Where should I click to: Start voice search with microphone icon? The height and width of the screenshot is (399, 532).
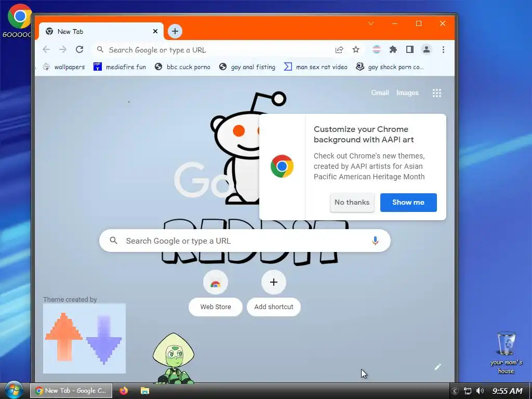coord(375,241)
